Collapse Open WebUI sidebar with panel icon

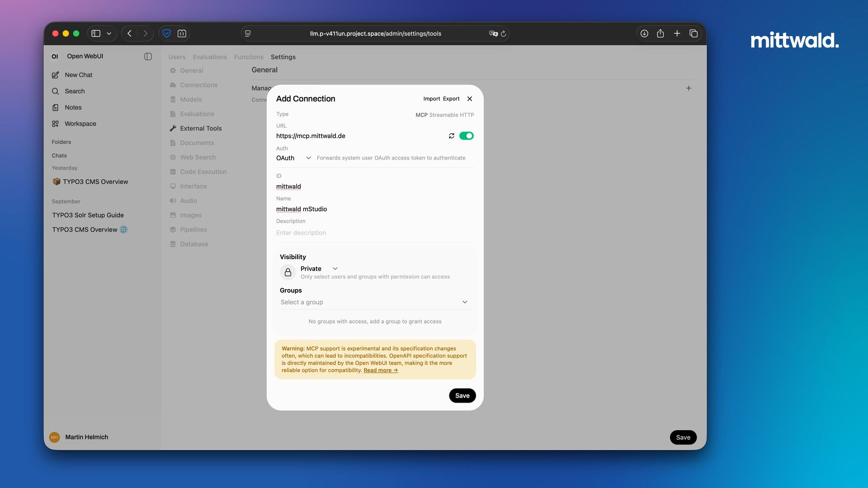148,56
